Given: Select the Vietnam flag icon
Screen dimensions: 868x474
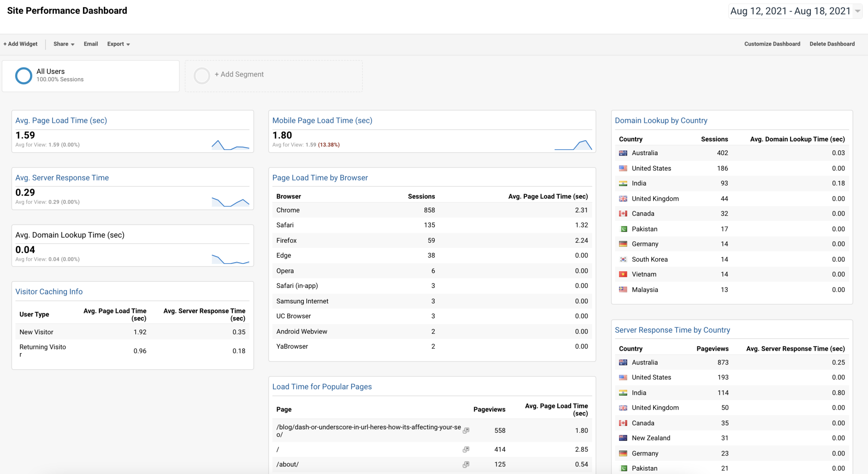Looking at the screenshot, I should [x=623, y=274].
